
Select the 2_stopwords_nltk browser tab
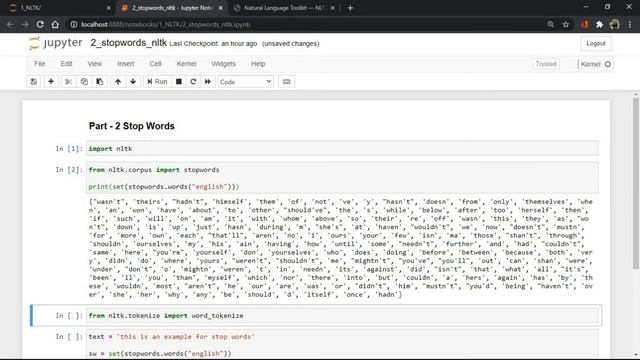click(x=171, y=8)
